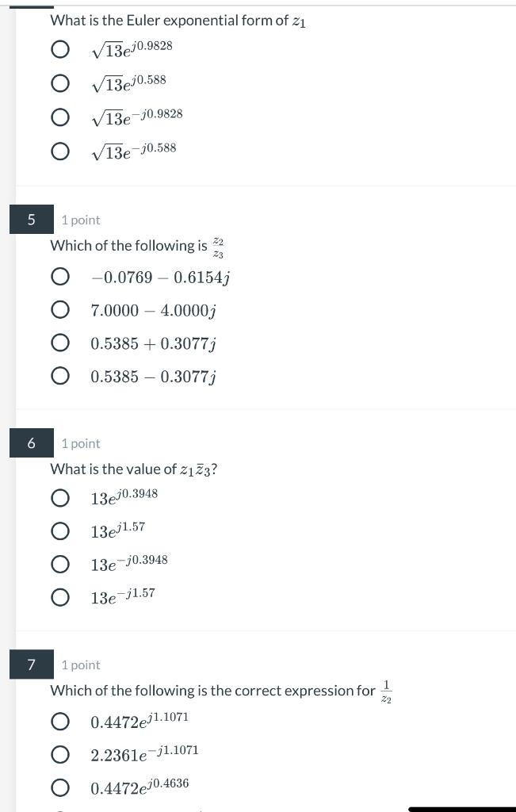Select option -0.0769 - 0.6154j in question 5
This screenshot has width=516, height=812.
60,277
